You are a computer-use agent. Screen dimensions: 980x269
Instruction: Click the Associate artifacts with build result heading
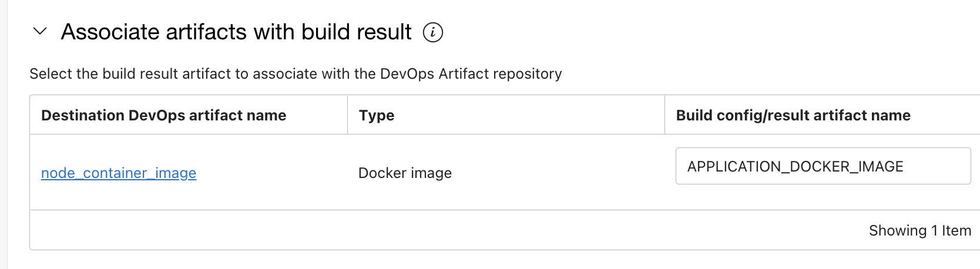(236, 32)
